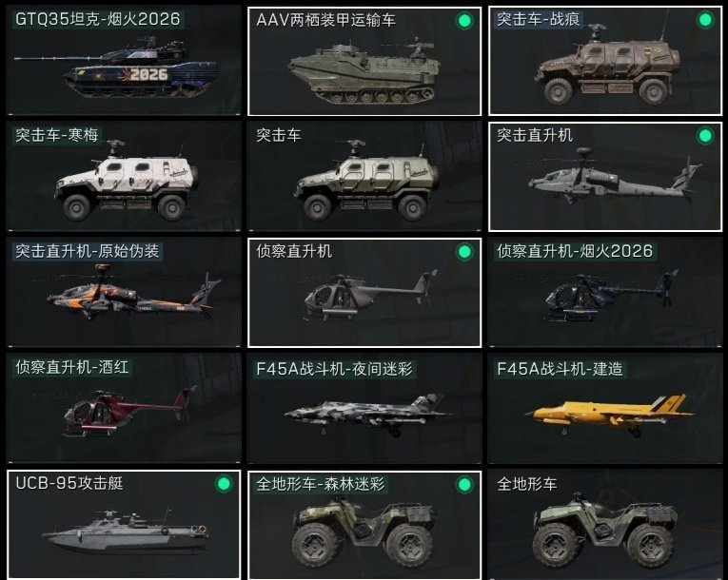Select the default 全地形车 ATV card
728x580 pixels.
[x=605, y=525]
